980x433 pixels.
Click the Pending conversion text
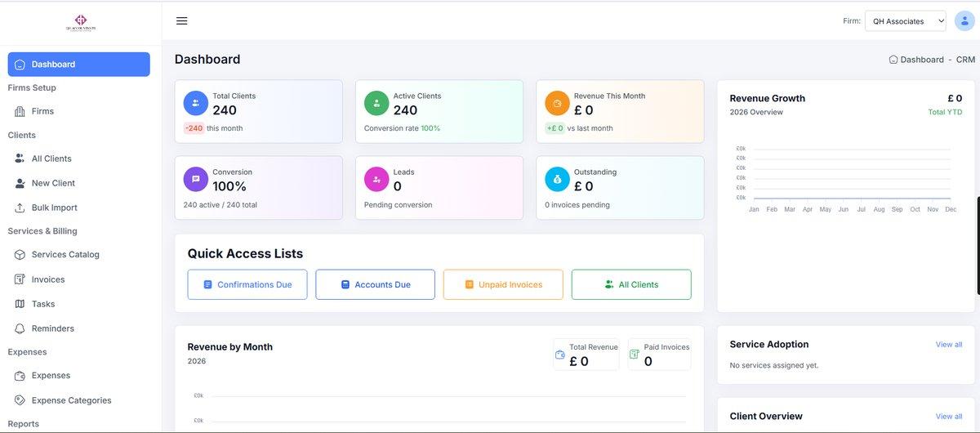click(399, 205)
